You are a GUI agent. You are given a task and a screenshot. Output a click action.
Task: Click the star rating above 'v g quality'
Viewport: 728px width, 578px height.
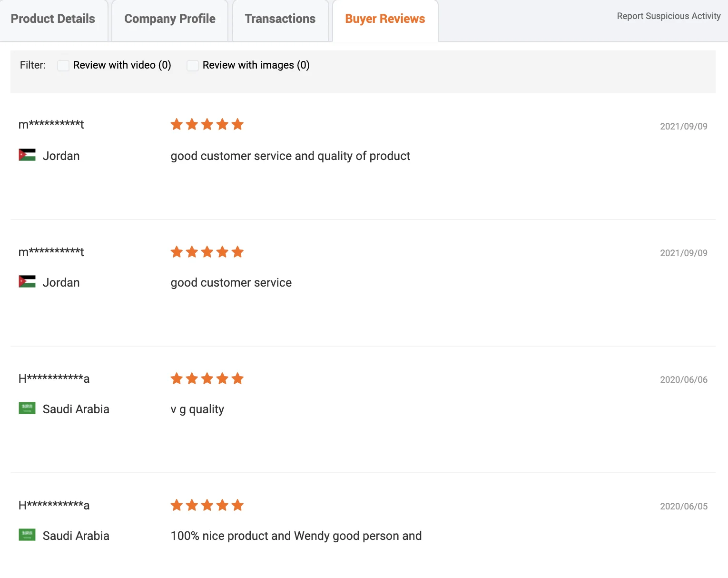pos(207,379)
